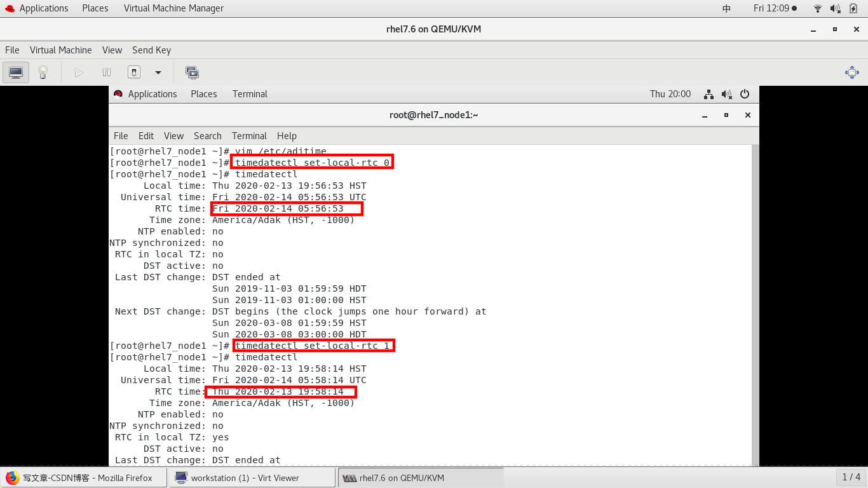The width and height of the screenshot is (868, 488).
Task: Switch to fullscreen view icon
Action: tap(852, 72)
